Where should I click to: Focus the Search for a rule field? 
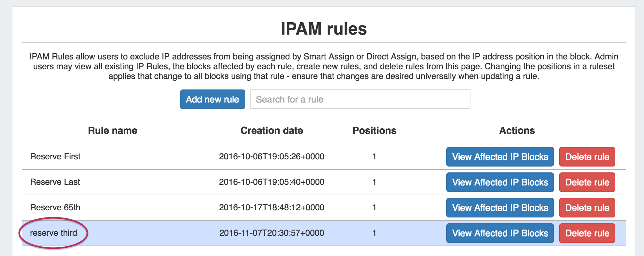pos(360,99)
